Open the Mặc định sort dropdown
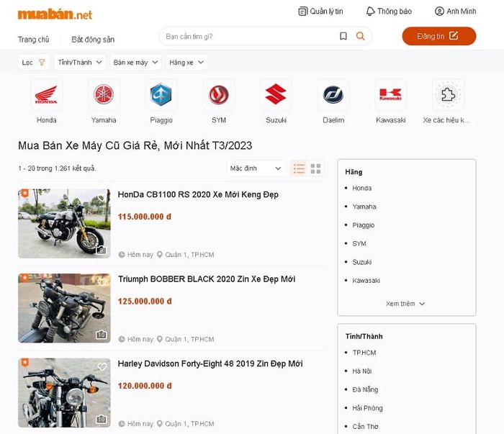The image size is (504, 434). pos(256,168)
